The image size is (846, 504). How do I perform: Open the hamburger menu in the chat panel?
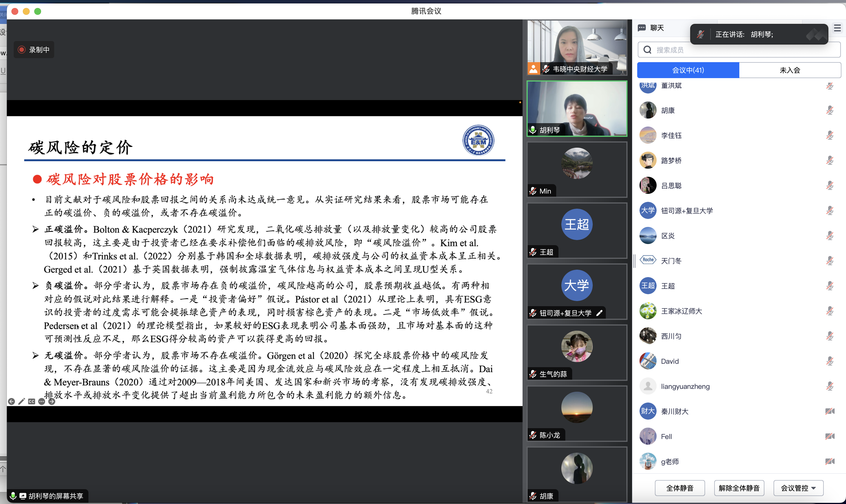837,28
